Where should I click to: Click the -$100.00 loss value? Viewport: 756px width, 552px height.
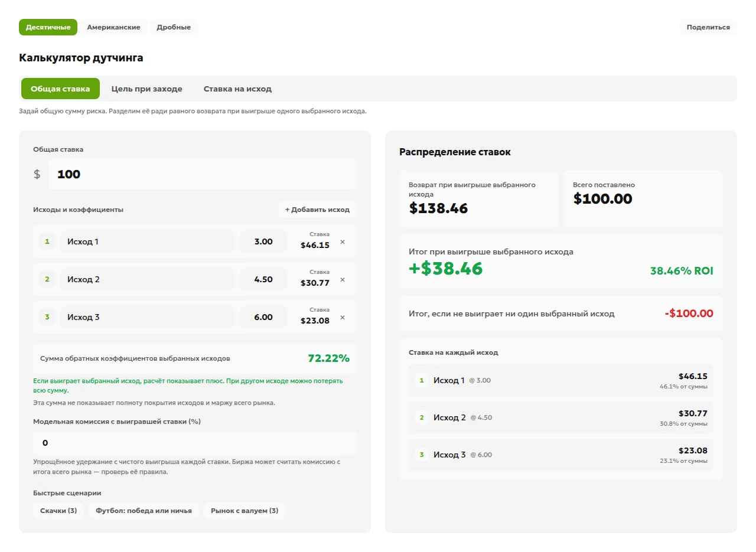tap(689, 313)
